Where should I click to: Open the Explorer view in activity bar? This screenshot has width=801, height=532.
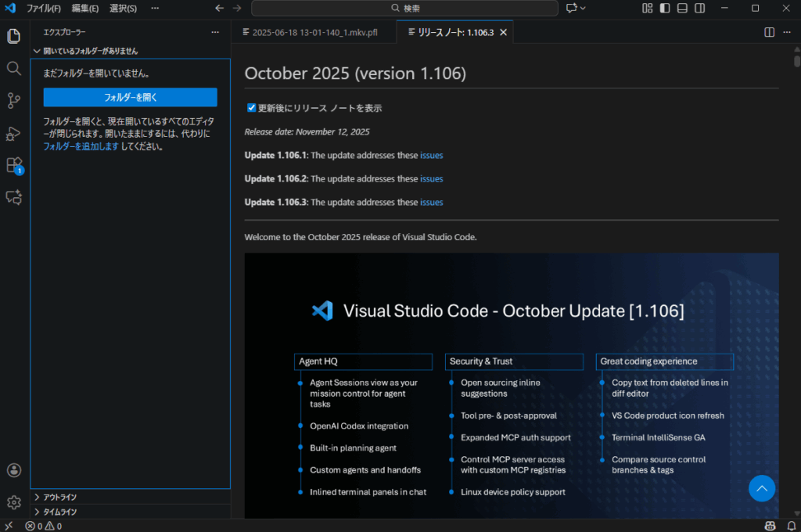pyautogui.click(x=13, y=36)
